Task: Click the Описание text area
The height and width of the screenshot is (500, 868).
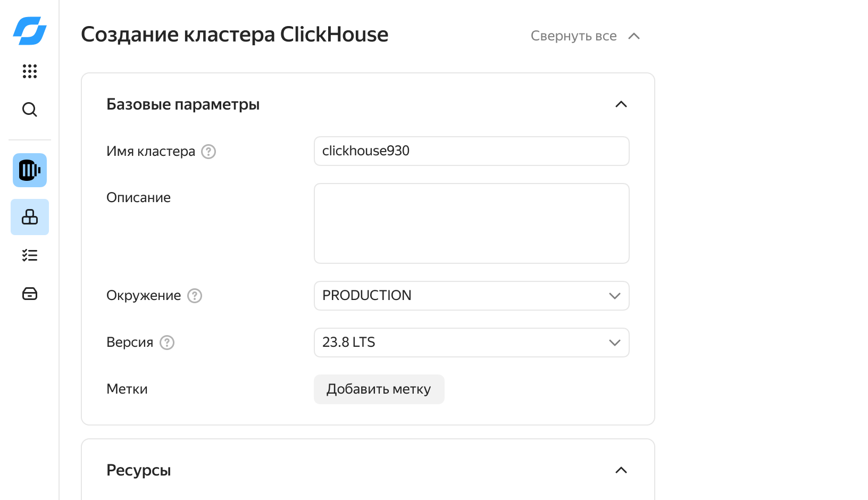Action: (x=471, y=223)
